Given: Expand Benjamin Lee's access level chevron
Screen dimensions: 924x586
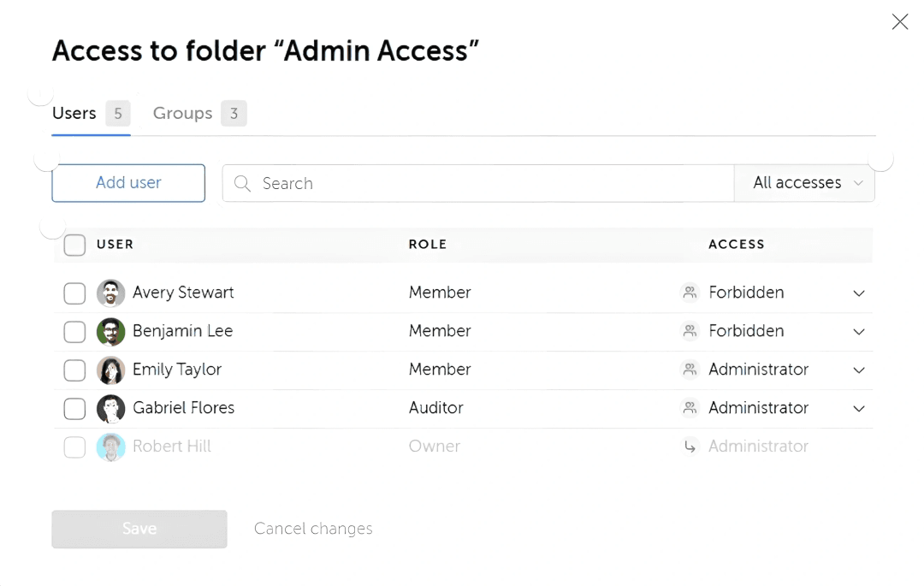Looking at the screenshot, I should coord(859,332).
